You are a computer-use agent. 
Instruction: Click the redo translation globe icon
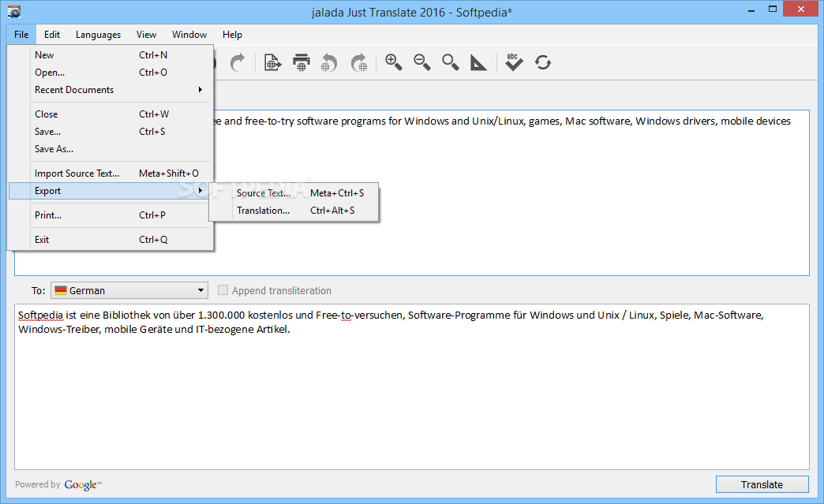coord(359,63)
